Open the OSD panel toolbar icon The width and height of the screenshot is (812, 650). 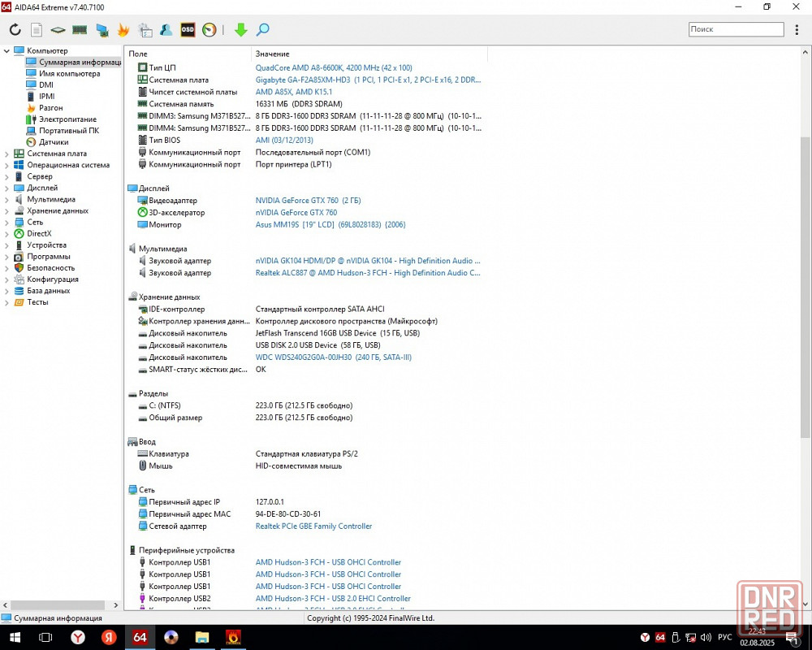pos(188,29)
